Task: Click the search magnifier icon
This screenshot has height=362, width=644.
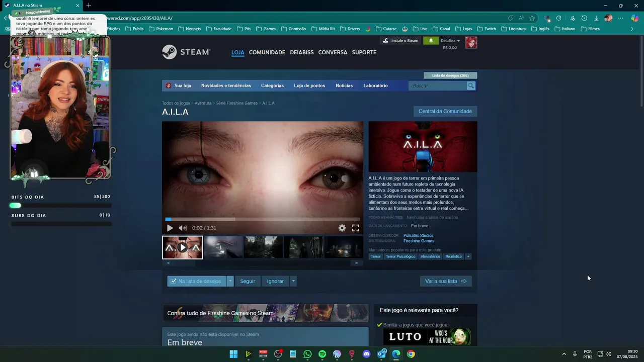Action: click(471, 86)
